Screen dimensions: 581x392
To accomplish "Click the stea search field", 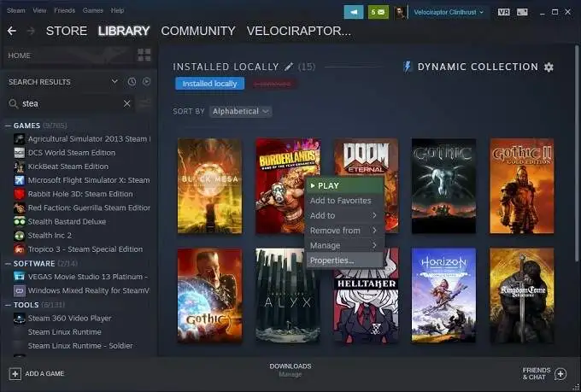I will [70, 103].
